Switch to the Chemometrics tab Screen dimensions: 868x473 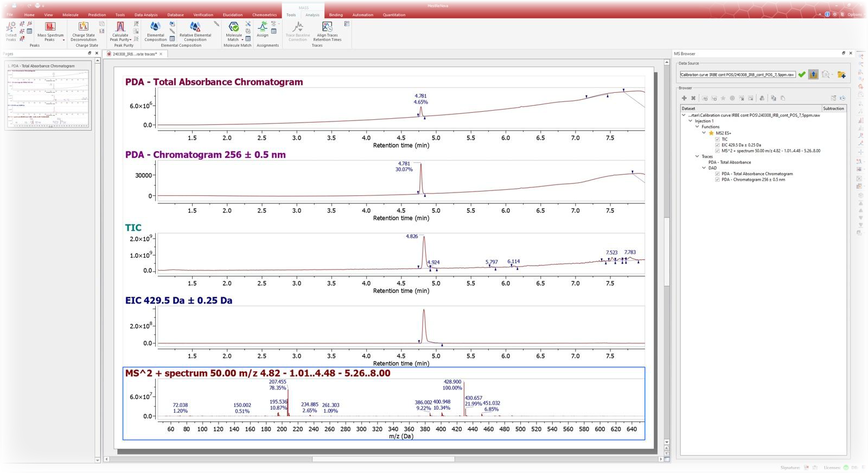[x=264, y=15]
